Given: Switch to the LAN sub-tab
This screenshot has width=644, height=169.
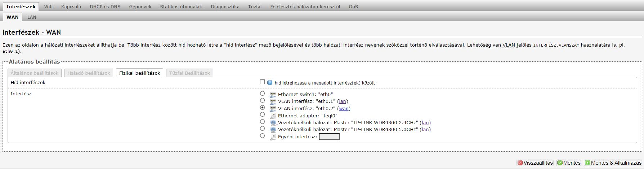Looking at the screenshot, I should pos(32,17).
